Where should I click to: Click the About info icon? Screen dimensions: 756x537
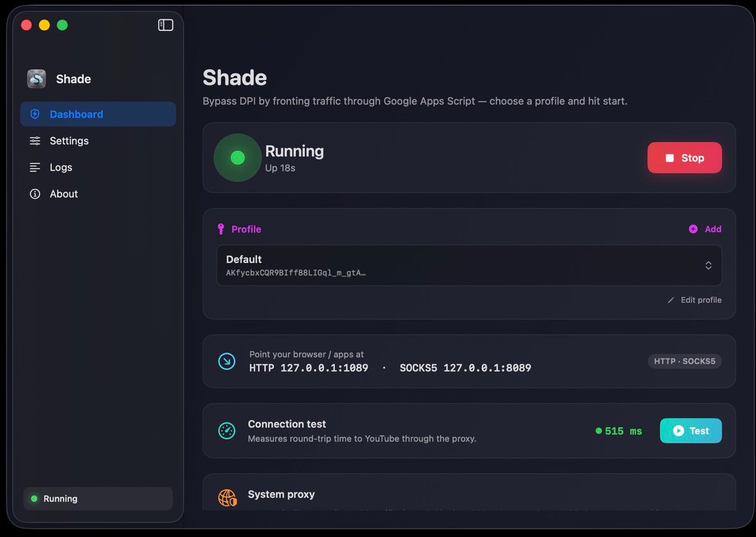pos(35,193)
